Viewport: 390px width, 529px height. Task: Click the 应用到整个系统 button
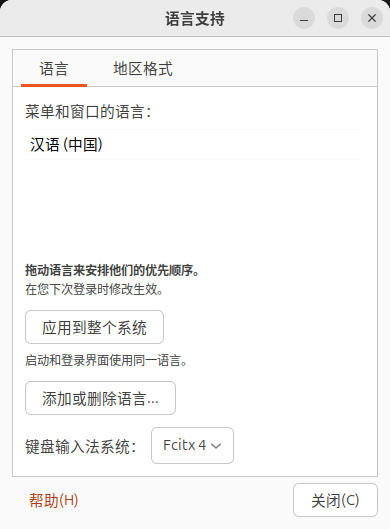pos(94,327)
